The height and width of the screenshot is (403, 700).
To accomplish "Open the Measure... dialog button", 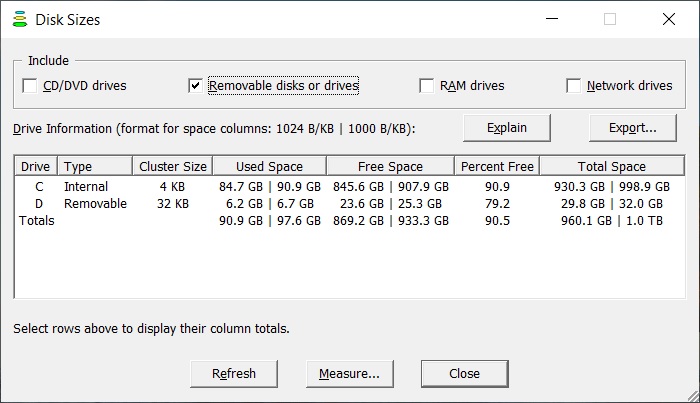I will [350, 374].
